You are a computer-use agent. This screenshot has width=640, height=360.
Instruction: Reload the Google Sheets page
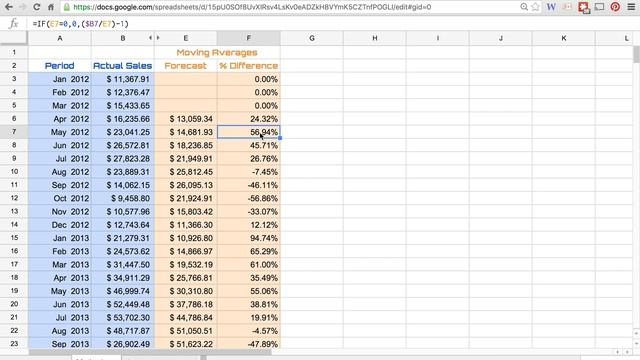pos(37,7)
